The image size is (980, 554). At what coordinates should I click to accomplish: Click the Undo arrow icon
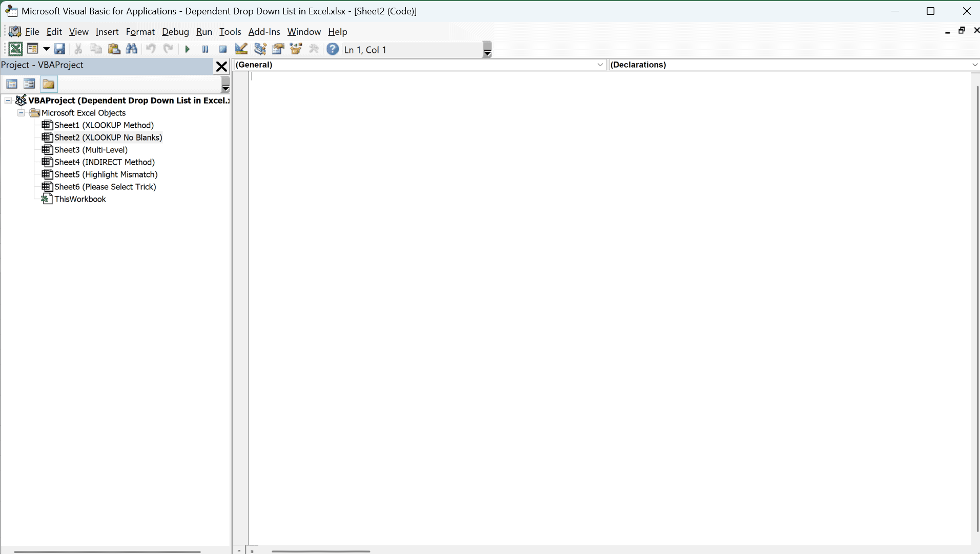[x=151, y=49]
